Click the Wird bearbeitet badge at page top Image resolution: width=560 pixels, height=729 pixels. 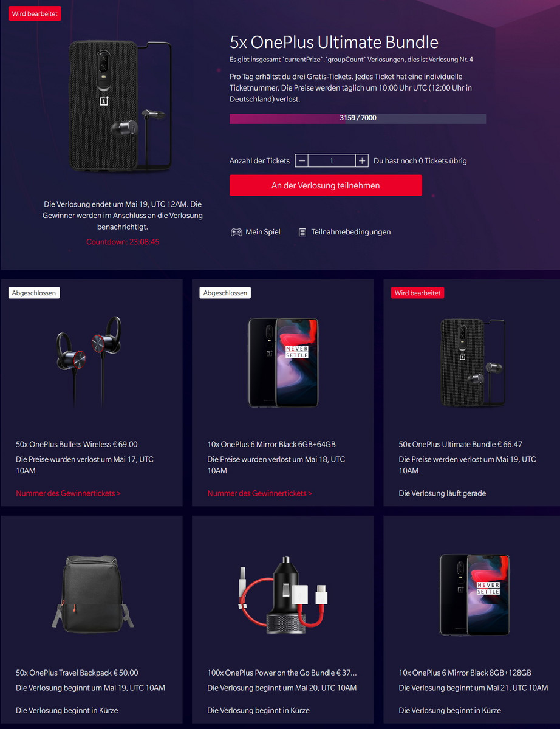[35, 13]
